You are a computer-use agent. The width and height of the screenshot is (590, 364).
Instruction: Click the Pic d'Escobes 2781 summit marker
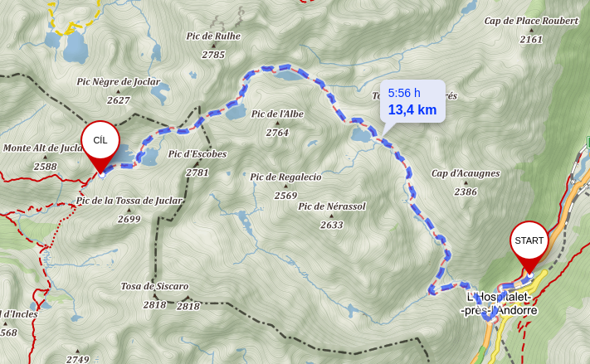tap(197, 163)
